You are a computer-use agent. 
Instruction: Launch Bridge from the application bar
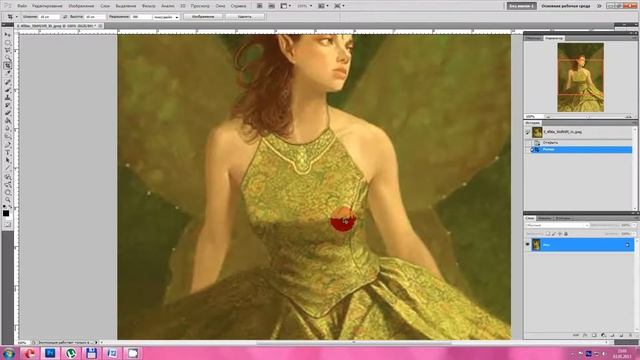[260, 6]
